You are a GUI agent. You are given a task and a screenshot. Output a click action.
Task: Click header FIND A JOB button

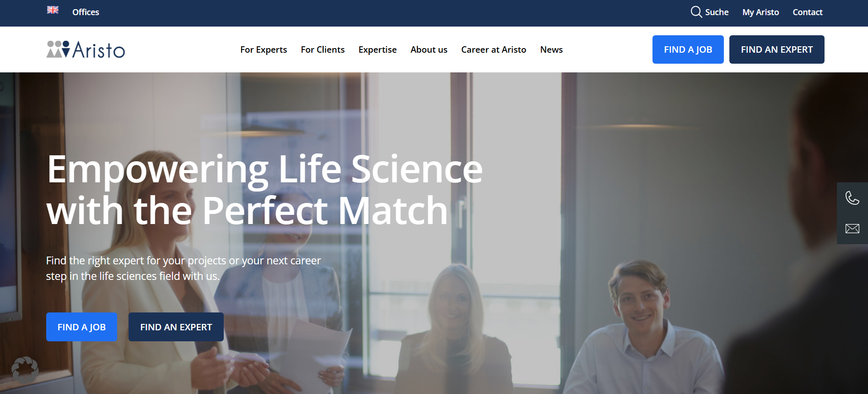[x=688, y=49]
